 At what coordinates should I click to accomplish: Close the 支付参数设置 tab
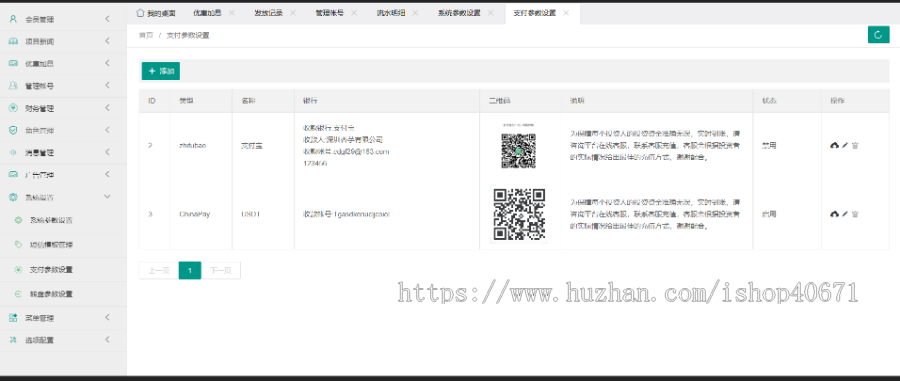click(x=566, y=13)
